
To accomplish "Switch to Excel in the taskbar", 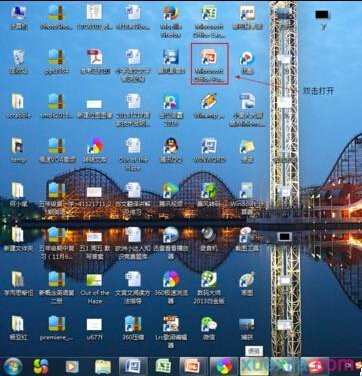I will point(163,367).
